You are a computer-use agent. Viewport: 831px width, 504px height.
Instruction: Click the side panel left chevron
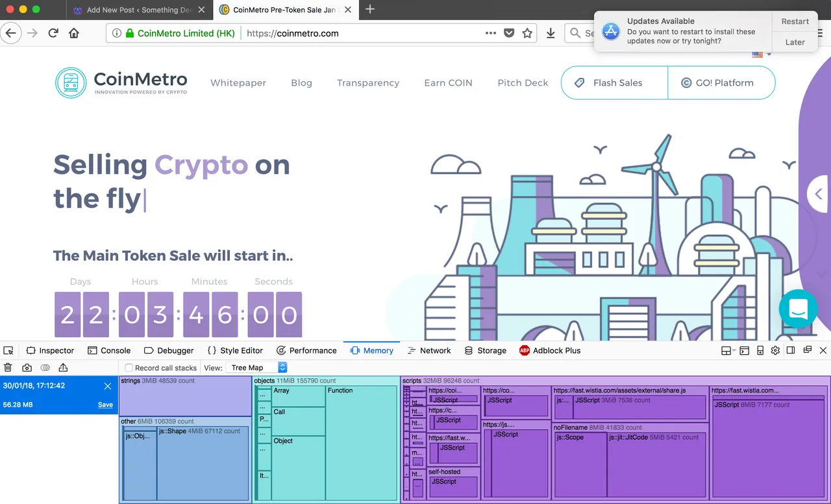818,194
